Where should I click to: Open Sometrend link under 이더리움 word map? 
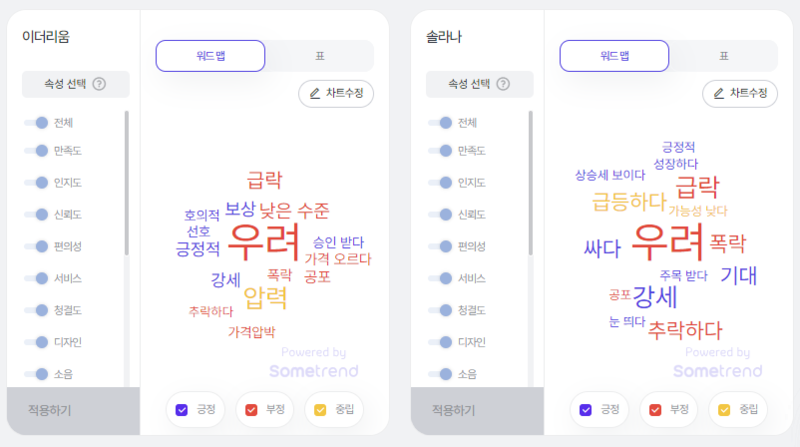(314, 371)
